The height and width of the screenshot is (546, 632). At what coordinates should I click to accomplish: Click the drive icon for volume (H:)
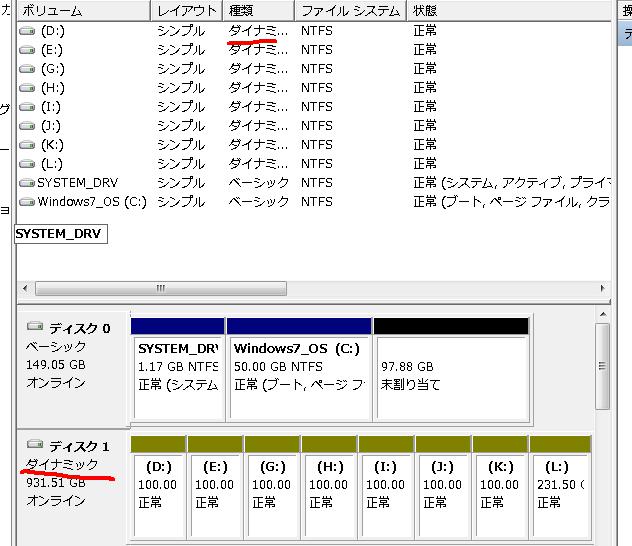[27, 88]
